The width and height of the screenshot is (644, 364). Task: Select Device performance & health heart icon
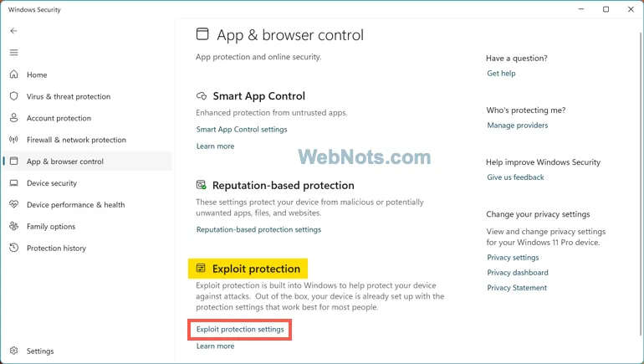tap(14, 204)
